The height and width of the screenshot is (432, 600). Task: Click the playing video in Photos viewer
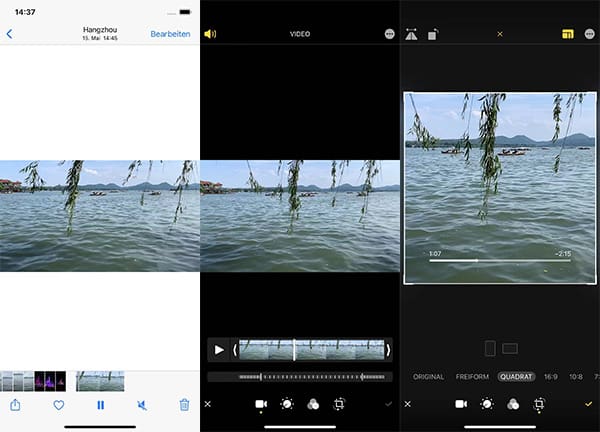100,216
